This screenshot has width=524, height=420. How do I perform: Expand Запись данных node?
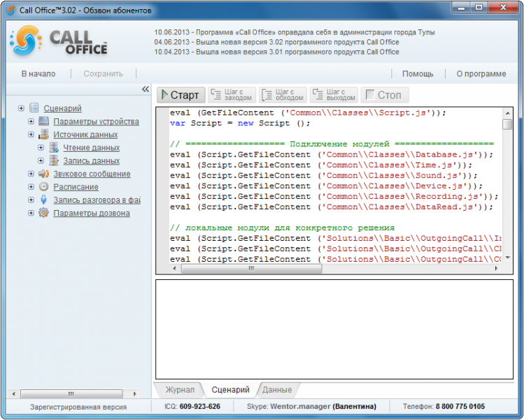pyautogui.click(x=41, y=160)
